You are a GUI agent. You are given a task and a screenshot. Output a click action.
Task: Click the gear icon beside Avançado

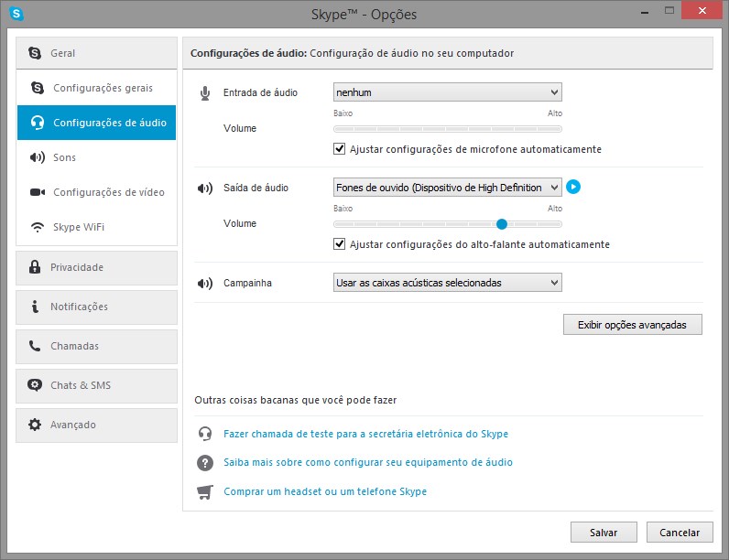(x=35, y=425)
